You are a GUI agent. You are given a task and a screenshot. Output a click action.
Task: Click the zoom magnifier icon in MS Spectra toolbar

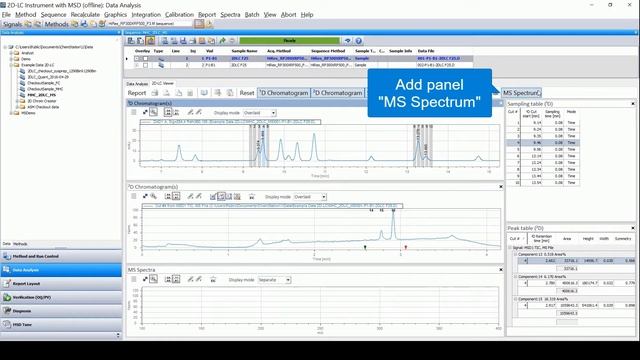point(153,280)
